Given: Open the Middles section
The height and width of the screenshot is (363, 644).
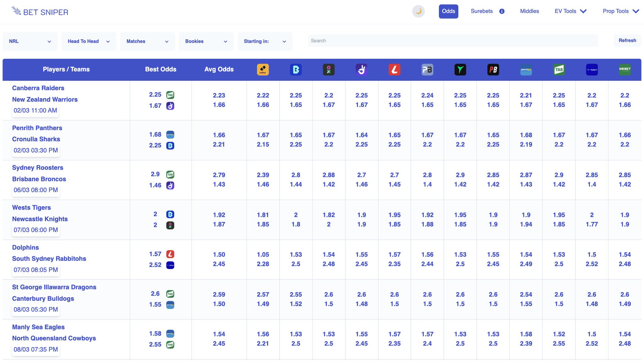Looking at the screenshot, I should 529,11.
